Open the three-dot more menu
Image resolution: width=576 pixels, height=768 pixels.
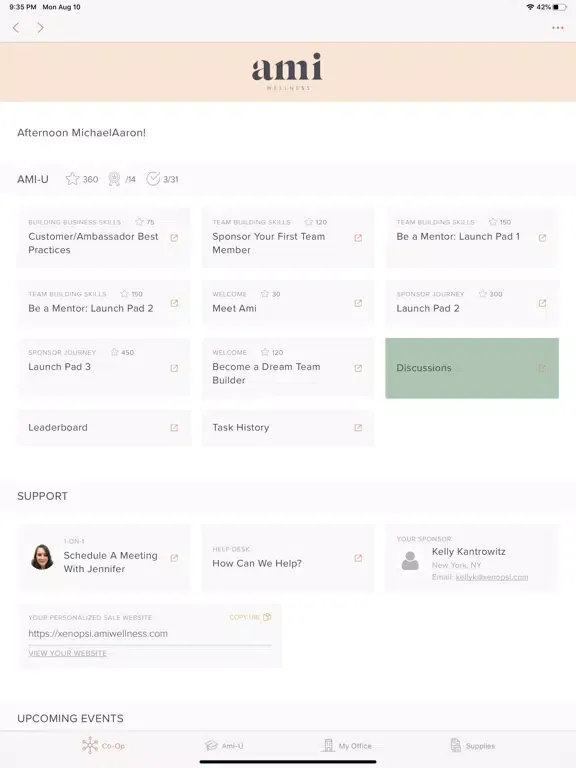(x=557, y=28)
